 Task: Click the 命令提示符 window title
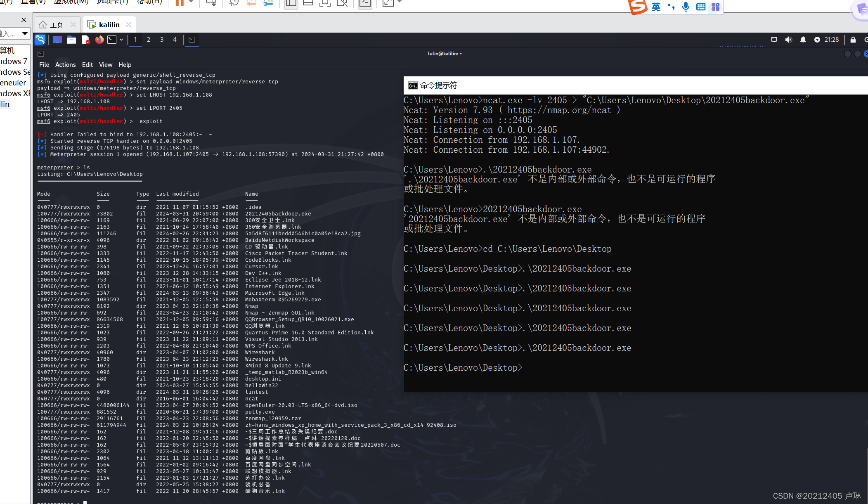(x=439, y=85)
